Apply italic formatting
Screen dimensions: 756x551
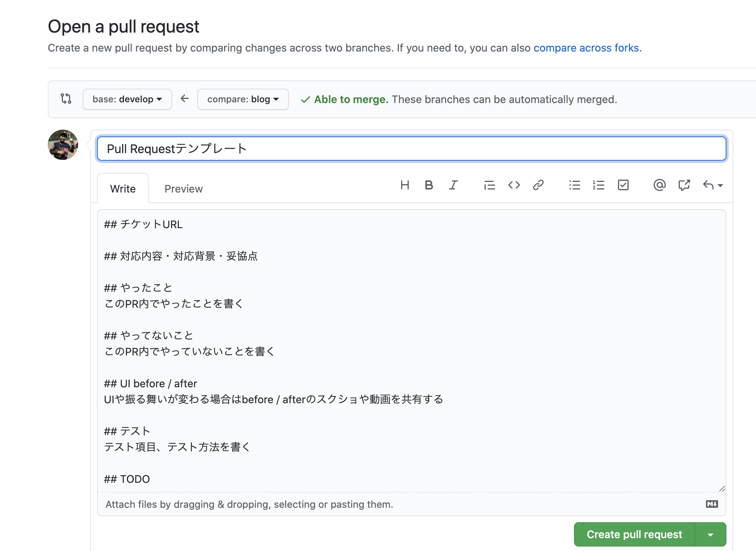453,185
